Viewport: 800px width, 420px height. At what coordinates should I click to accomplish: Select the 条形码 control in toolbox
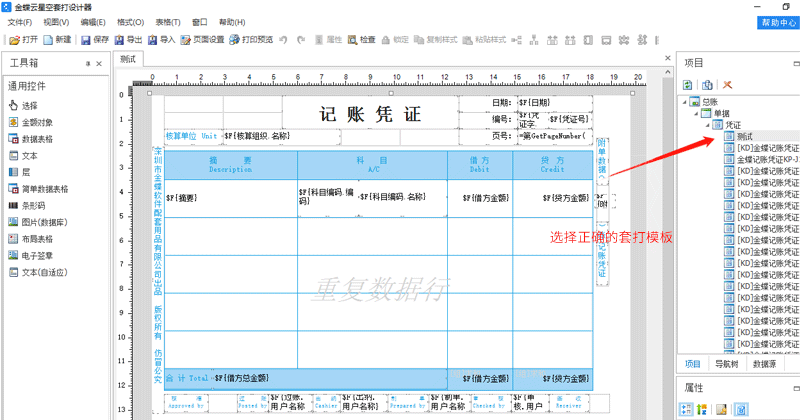[27, 206]
